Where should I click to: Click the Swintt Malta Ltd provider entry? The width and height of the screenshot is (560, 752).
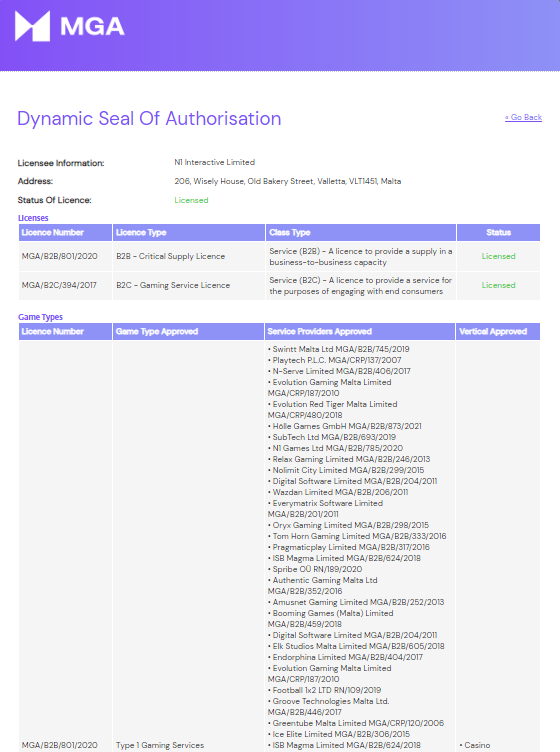[338, 349]
